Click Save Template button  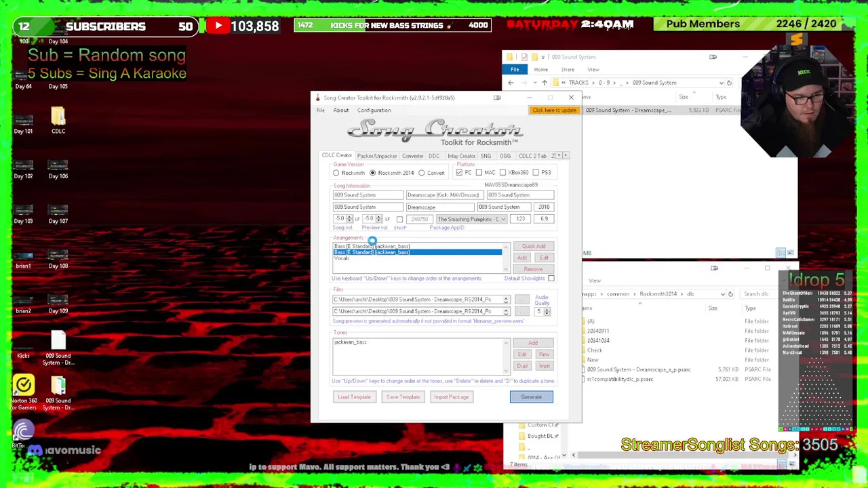[403, 397]
